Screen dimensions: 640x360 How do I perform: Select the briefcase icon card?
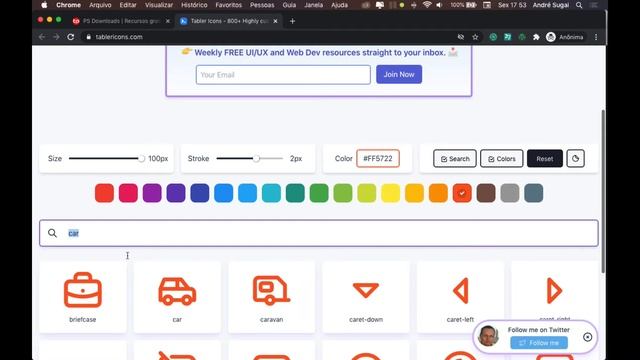point(83,297)
